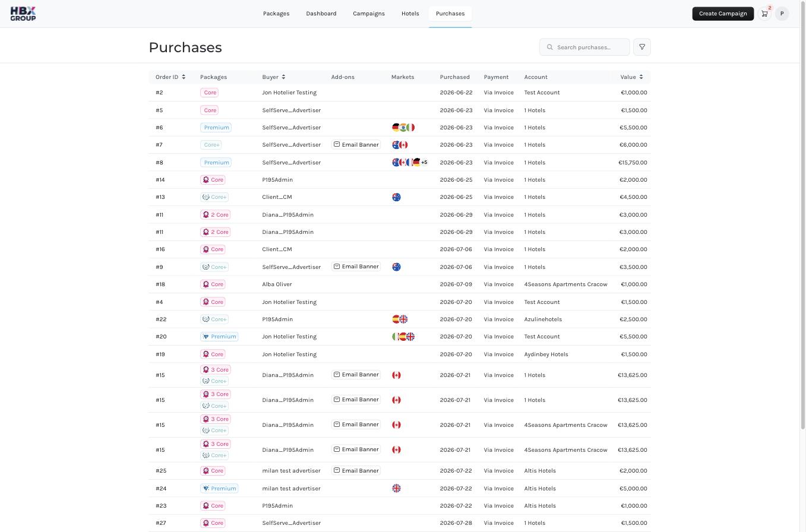806x532 pixels.
Task: Click the Purchases page heading
Action: 185,47
